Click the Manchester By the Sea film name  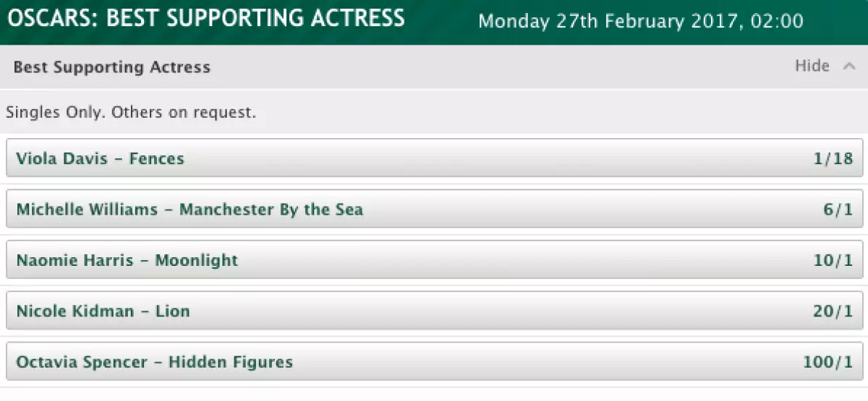coord(271,210)
